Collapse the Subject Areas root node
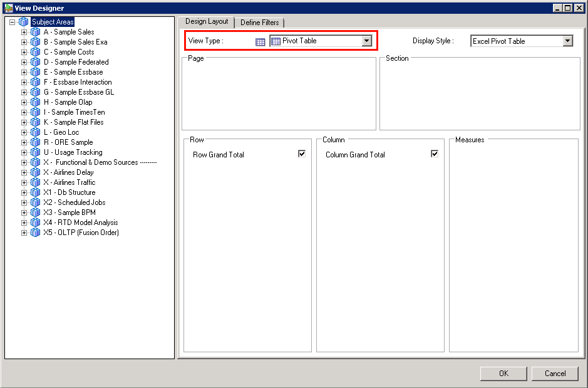The height and width of the screenshot is (388, 588). [13, 22]
